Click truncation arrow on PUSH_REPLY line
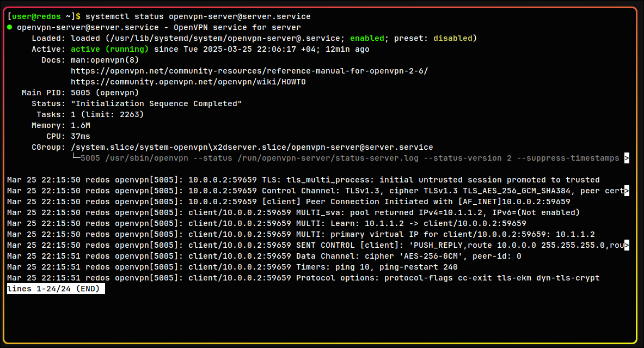The image size is (644, 348). tap(627, 245)
